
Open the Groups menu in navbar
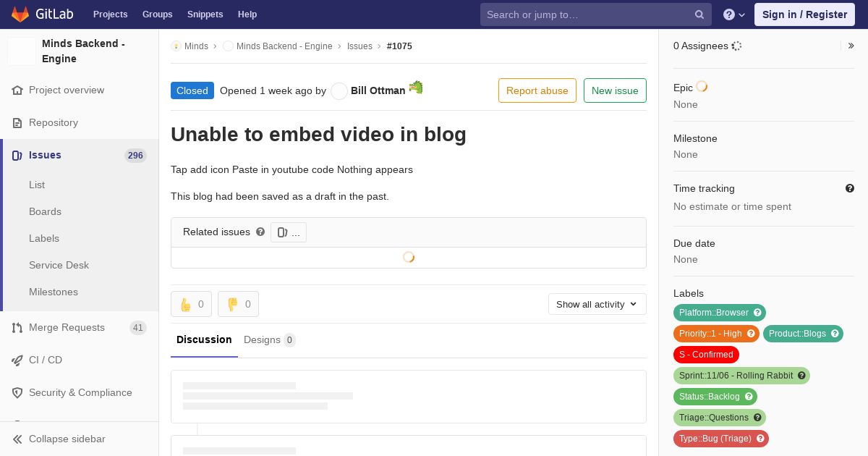[x=158, y=14]
